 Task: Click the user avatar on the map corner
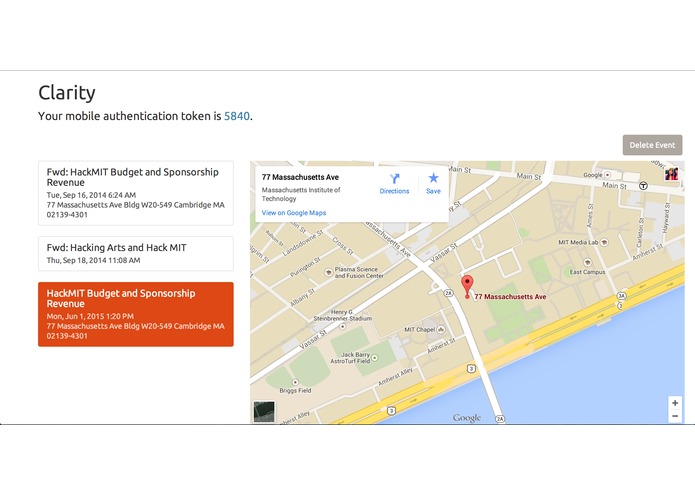671,174
